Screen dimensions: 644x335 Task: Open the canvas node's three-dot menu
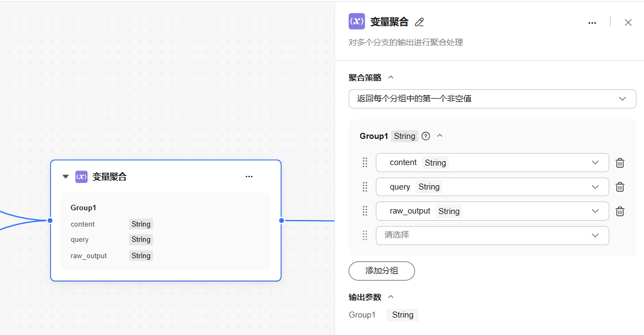coord(249,176)
